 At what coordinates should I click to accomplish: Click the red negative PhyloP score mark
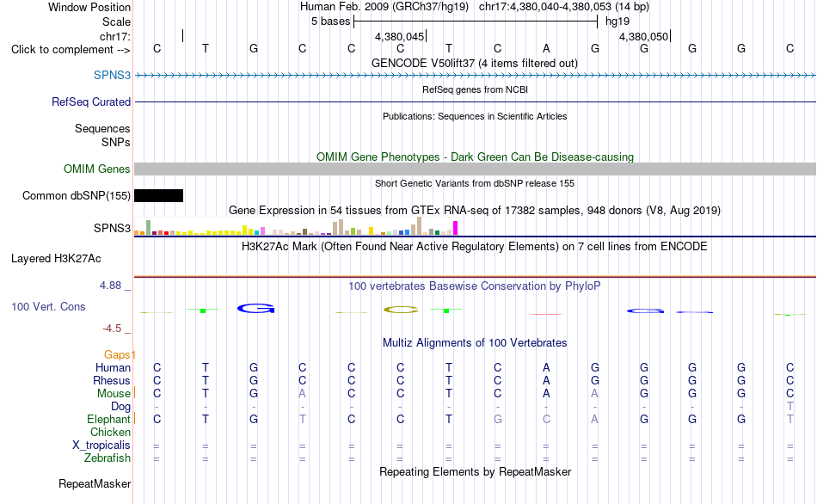[545, 314]
